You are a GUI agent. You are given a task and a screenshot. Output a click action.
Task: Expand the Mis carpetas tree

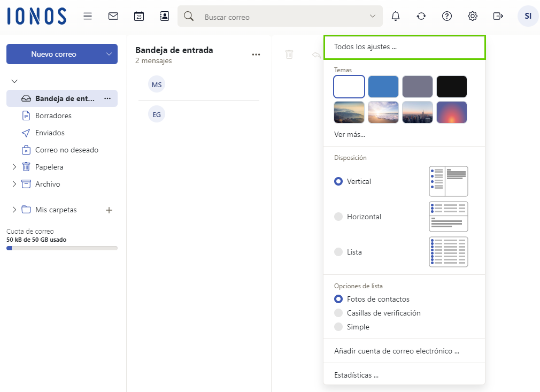click(14, 210)
